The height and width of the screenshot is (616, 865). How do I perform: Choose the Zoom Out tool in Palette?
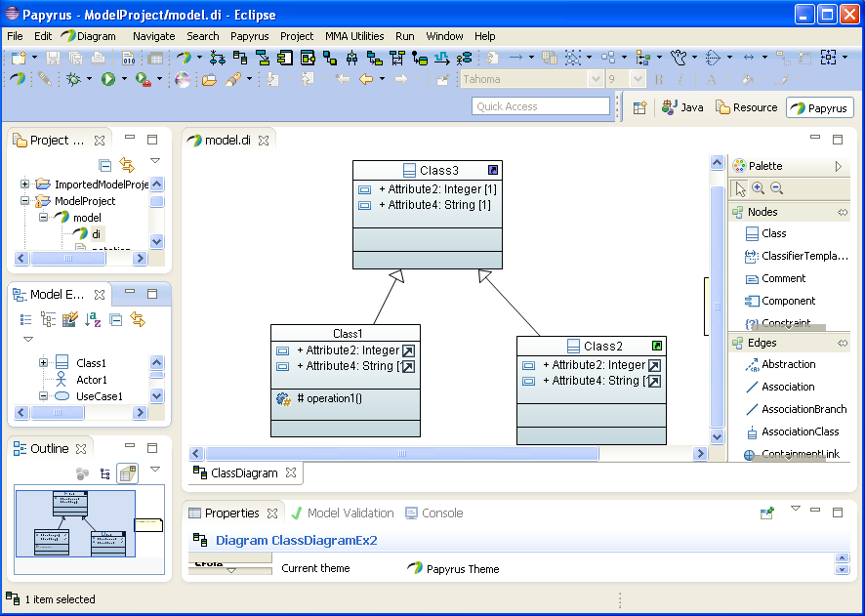[776, 188]
